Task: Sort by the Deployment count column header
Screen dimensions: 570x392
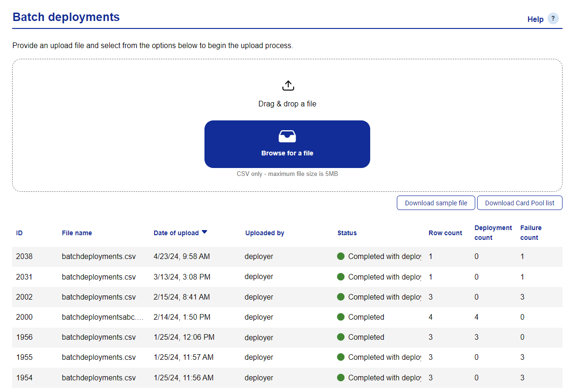Action: click(493, 232)
